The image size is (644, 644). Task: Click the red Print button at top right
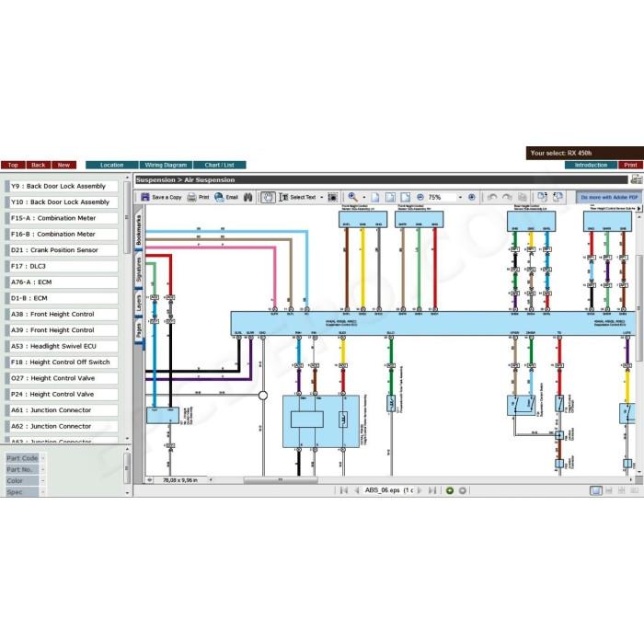[x=630, y=165]
